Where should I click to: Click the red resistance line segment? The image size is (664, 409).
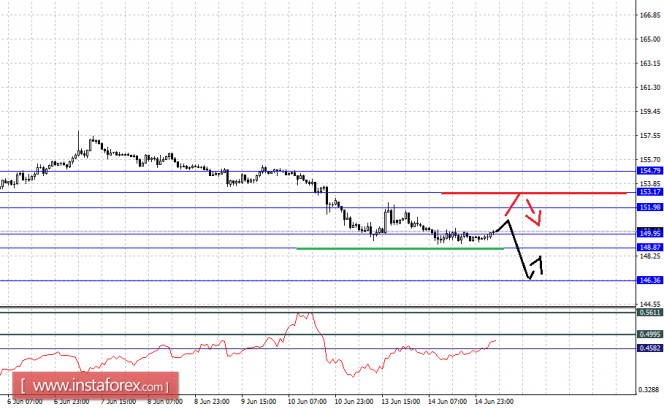(534, 193)
